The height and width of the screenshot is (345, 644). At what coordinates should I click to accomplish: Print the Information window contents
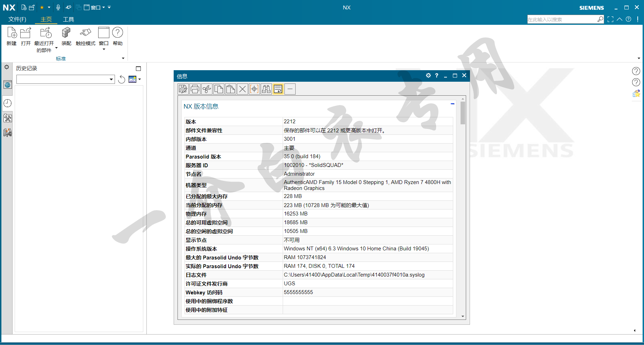(x=195, y=89)
